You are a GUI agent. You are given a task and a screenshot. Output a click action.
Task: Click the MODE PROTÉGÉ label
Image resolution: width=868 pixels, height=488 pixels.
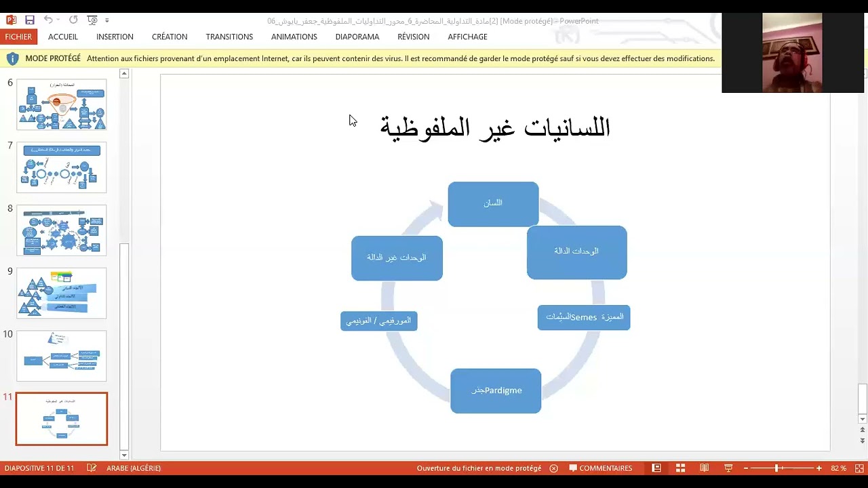[53, 58]
